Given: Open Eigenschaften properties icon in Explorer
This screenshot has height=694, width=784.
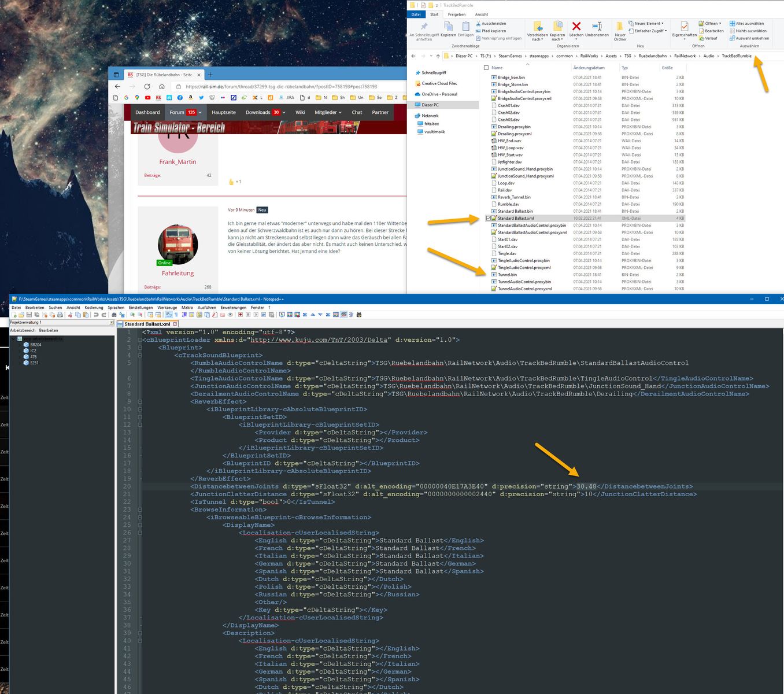Looking at the screenshot, I should pos(684,27).
